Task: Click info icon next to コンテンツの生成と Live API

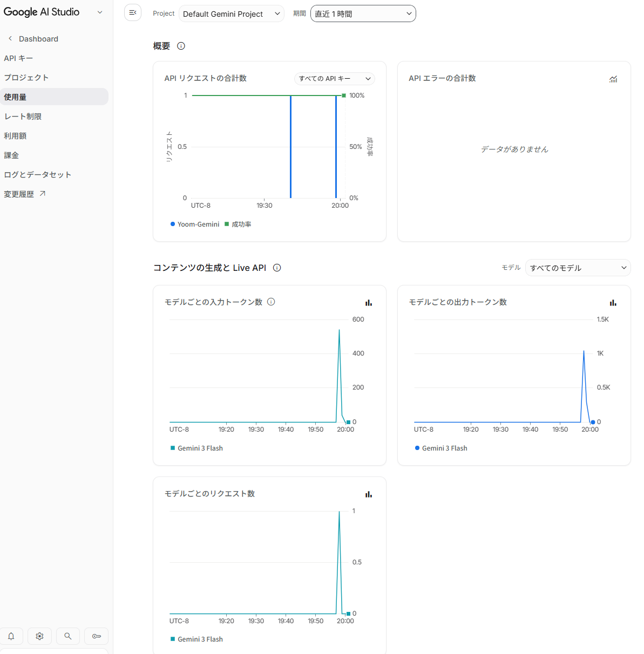Action: click(277, 268)
